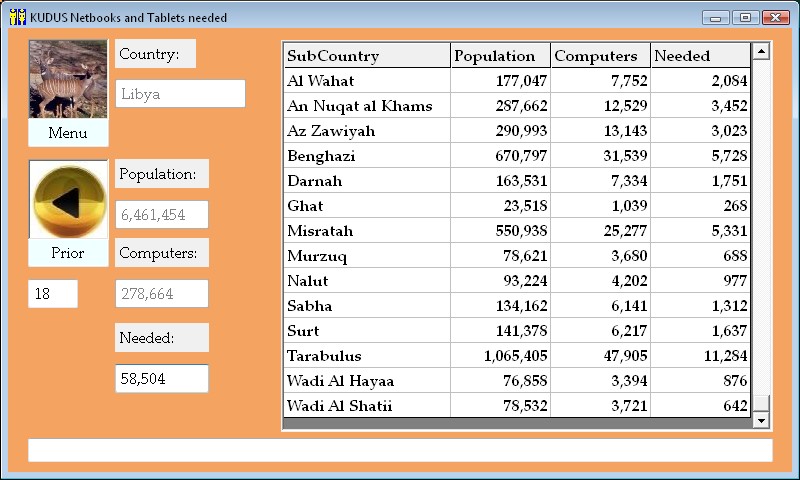Click the antelope Menu image icon
The width and height of the screenshot is (800, 480).
(x=68, y=79)
